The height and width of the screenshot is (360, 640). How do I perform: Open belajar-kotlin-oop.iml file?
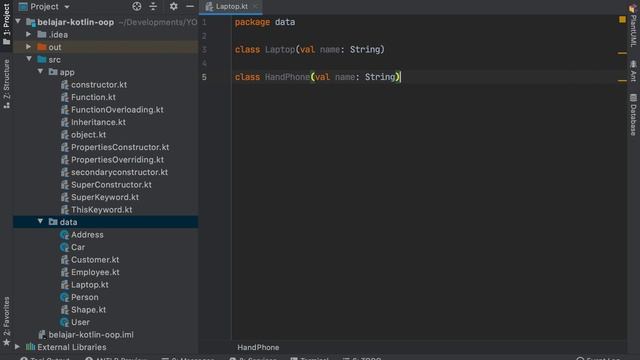click(91, 335)
